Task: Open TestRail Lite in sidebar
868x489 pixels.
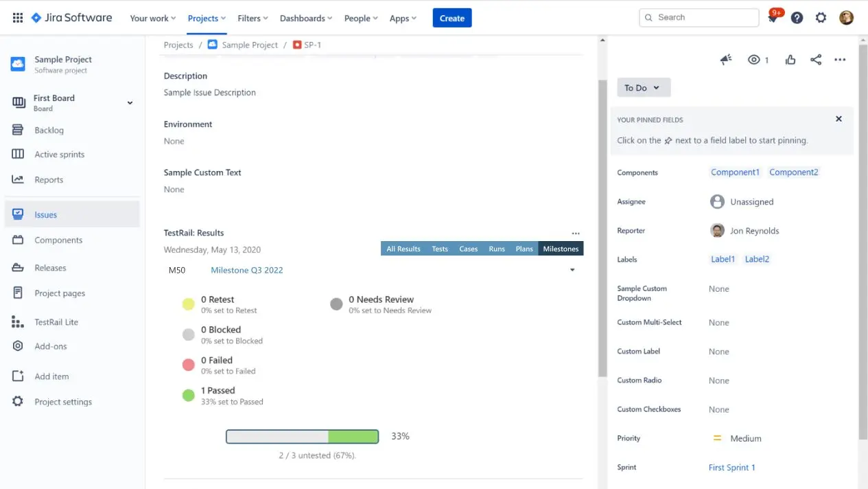Action: [72, 322]
